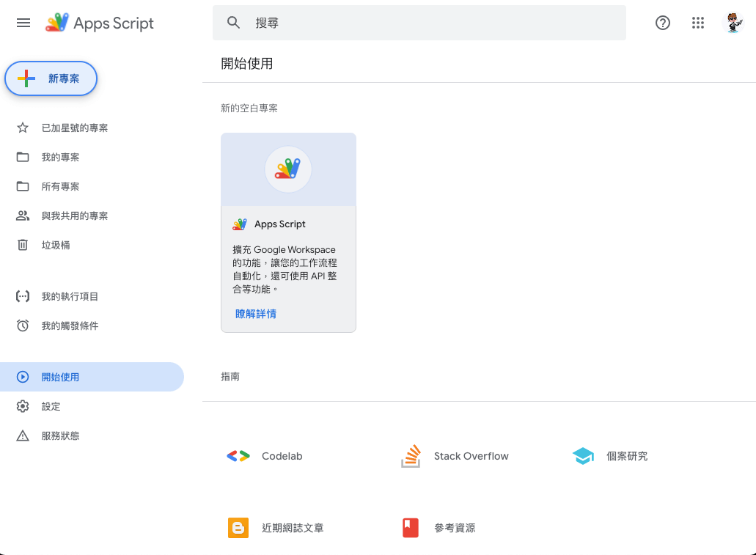756x555 pixels.
Task: Click the 個案研究 graduation cap icon
Action: (x=583, y=456)
